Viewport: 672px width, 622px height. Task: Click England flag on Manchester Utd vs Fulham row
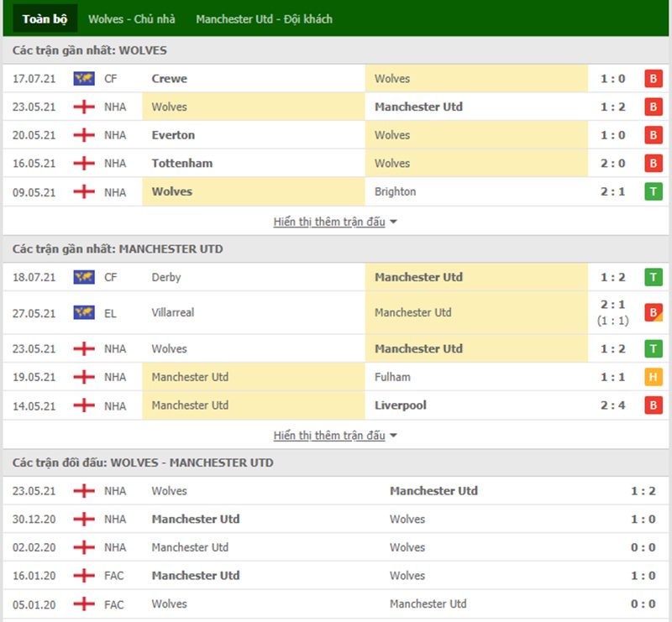coord(84,377)
